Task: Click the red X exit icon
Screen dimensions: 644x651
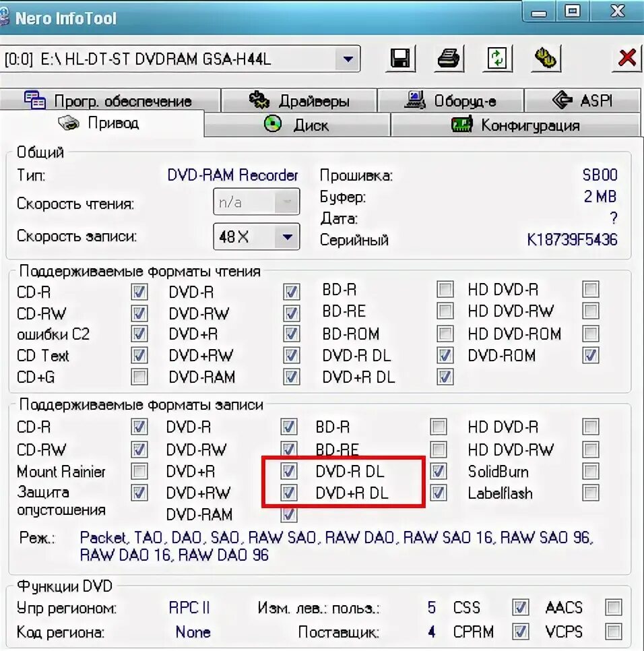Action: point(626,58)
